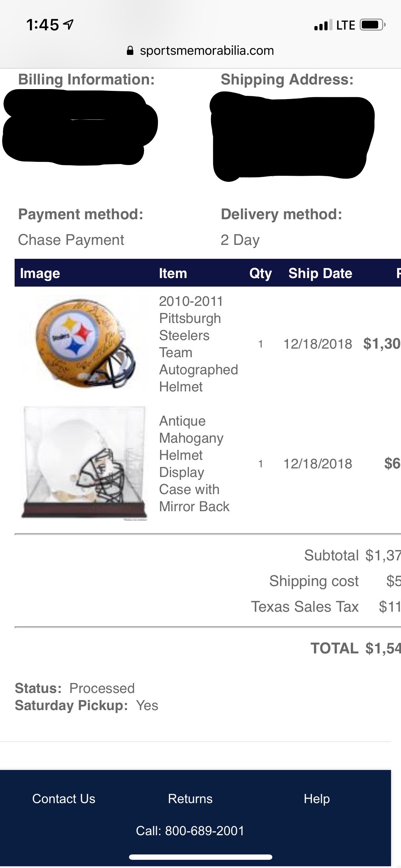Tap the battery icon in status bar
The height and width of the screenshot is (868, 401).
point(372,25)
